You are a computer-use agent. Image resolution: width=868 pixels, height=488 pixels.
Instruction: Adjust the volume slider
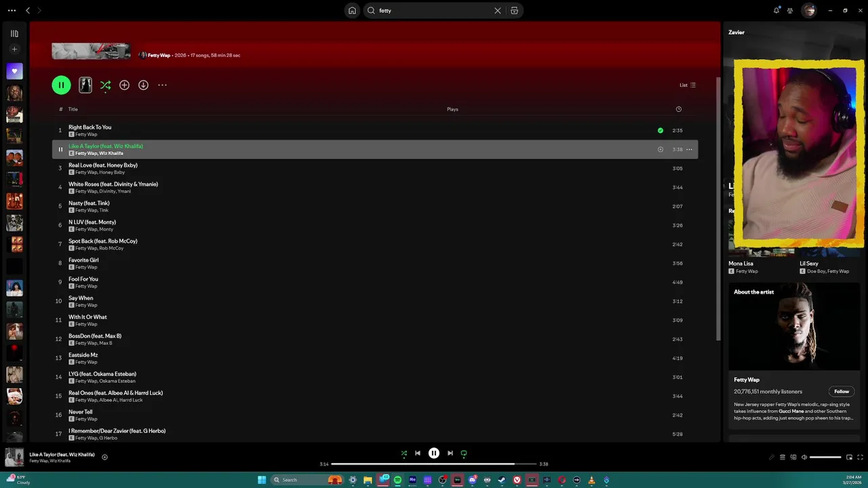coord(825,457)
